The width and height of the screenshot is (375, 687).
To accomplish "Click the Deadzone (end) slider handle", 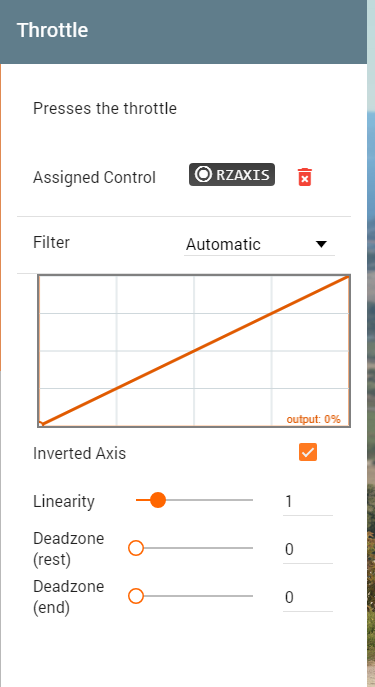I will 136,596.
